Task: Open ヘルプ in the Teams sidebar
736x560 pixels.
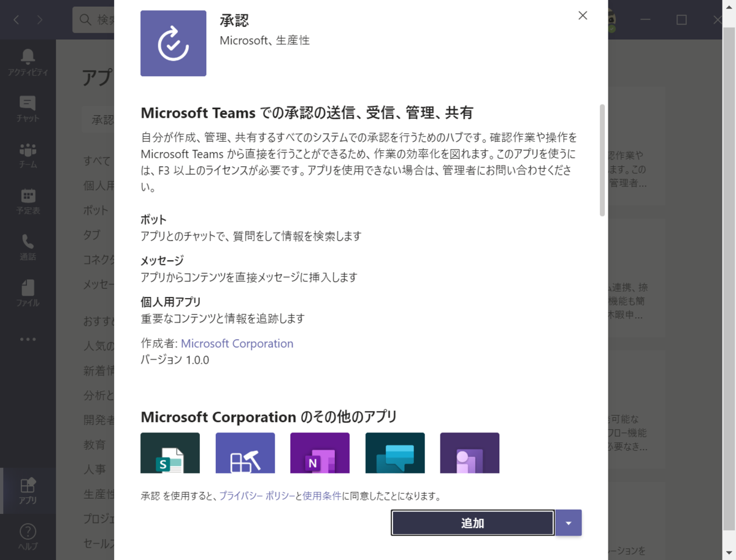Action: point(28,537)
